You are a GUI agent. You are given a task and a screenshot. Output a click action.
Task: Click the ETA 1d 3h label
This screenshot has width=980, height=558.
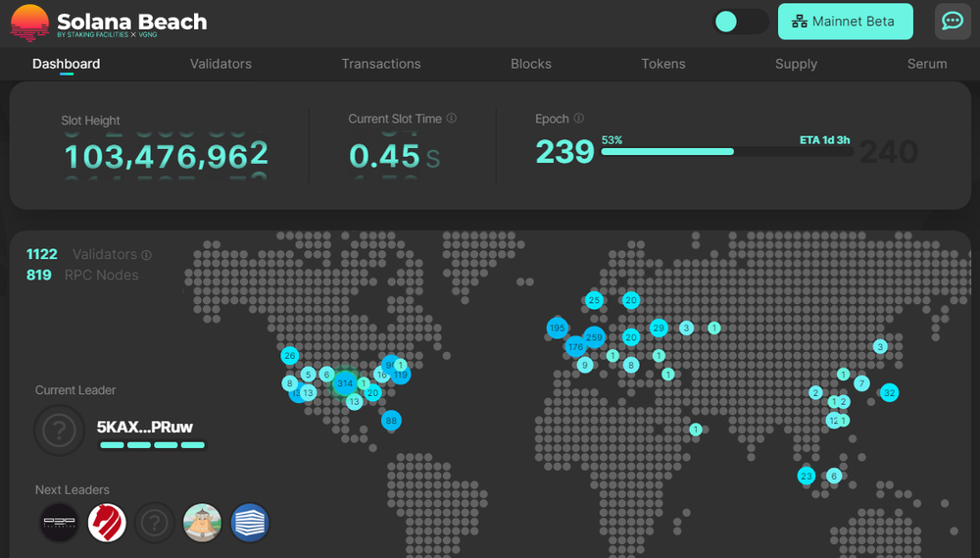pyautogui.click(x=824, y=140)
